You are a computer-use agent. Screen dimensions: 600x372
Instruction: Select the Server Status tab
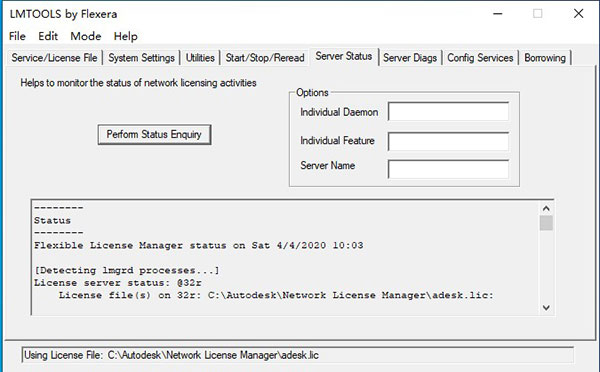[x=344, y=56]
